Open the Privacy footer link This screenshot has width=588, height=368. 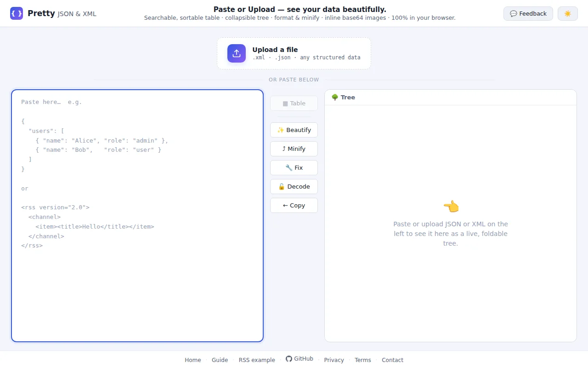[x=334, y=360]
